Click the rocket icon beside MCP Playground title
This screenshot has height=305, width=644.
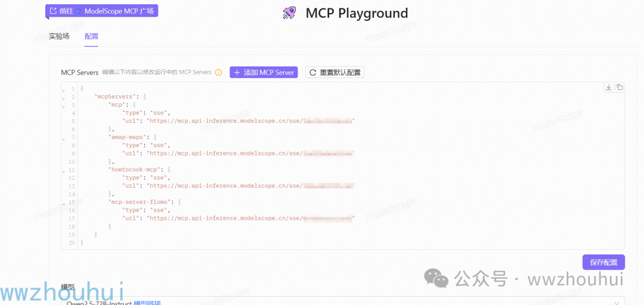point(290,13)
